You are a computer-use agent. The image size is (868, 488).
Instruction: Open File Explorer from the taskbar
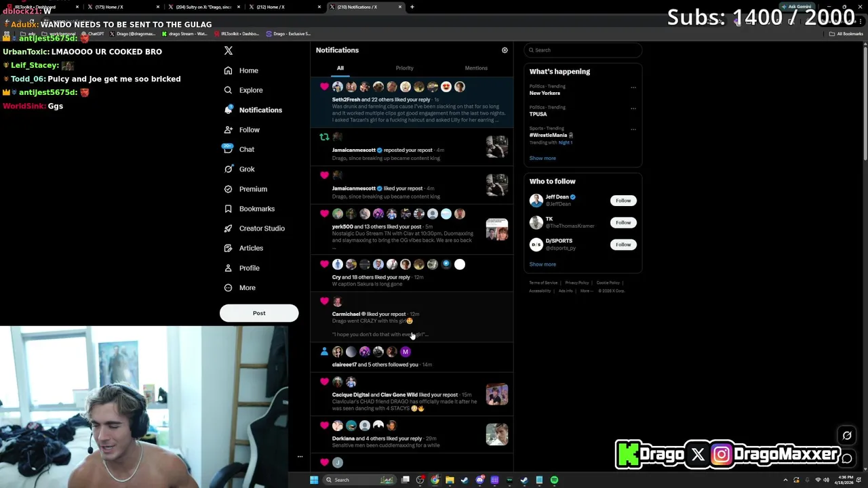[x=450, y=480]
